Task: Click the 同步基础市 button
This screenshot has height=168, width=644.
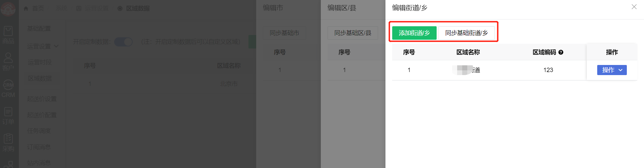Action: (284, 33)
